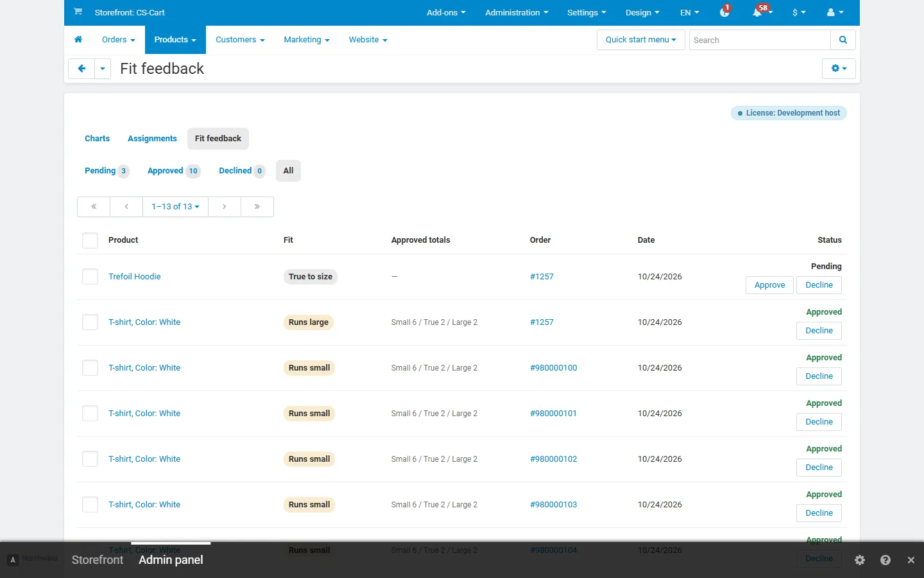This screenshot has height=578, width=924.
Task: Open the gear settings menu on Fit feedback
Action: (839, 69)
